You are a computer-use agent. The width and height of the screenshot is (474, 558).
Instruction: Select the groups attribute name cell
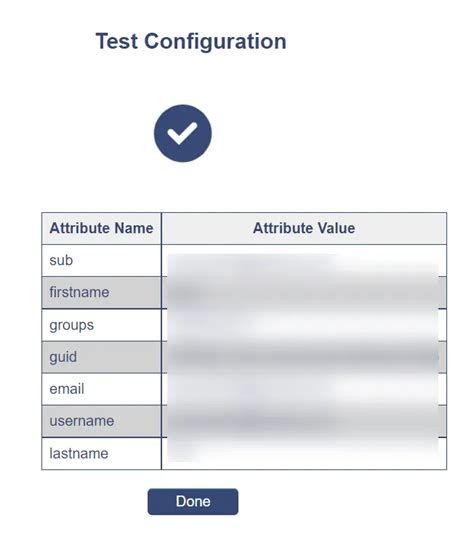point(101,325)
